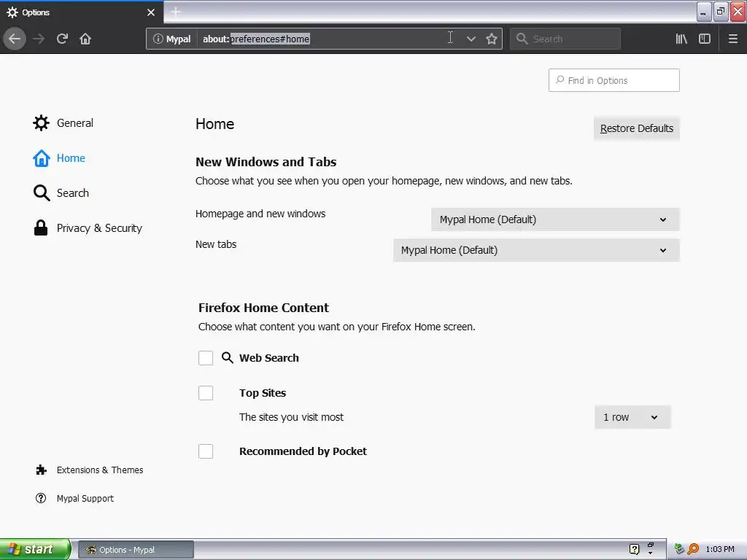Open Homepage and new windows dropdown
The image size is (747, 560).
tap(555, 219)
